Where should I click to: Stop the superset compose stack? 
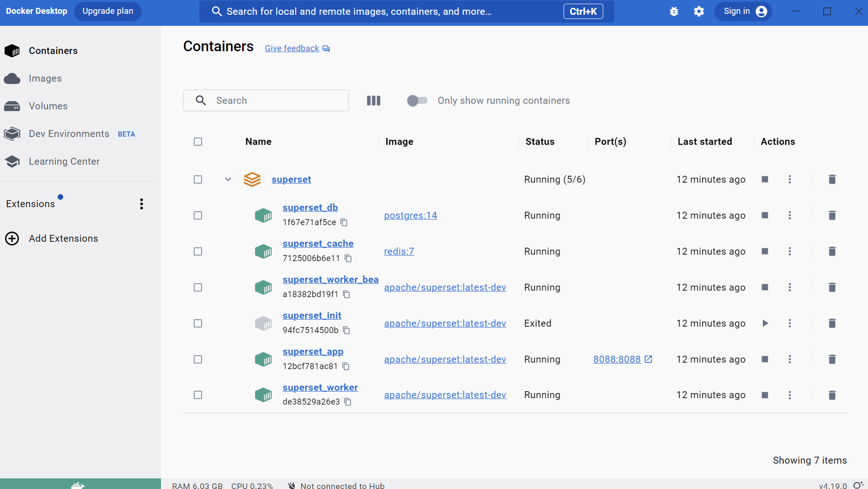pos(765,179)
